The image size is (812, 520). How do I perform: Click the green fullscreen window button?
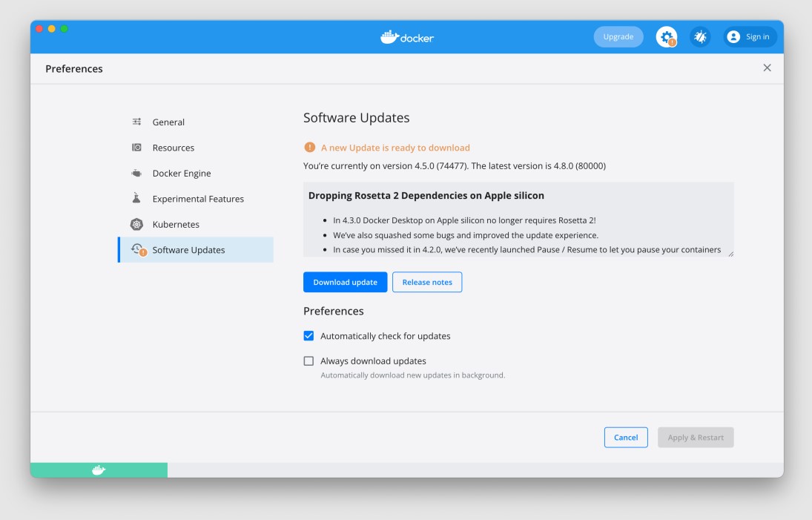(65, 29)
